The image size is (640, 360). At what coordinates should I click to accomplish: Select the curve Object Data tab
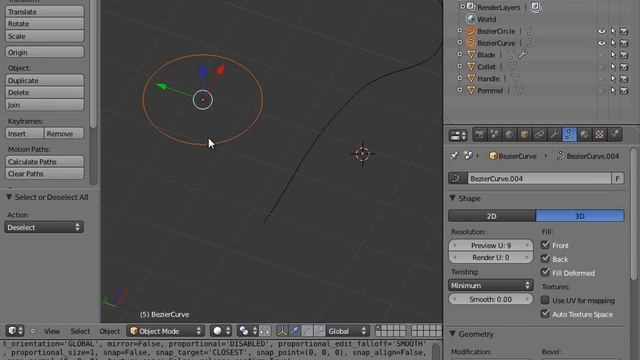569,134
